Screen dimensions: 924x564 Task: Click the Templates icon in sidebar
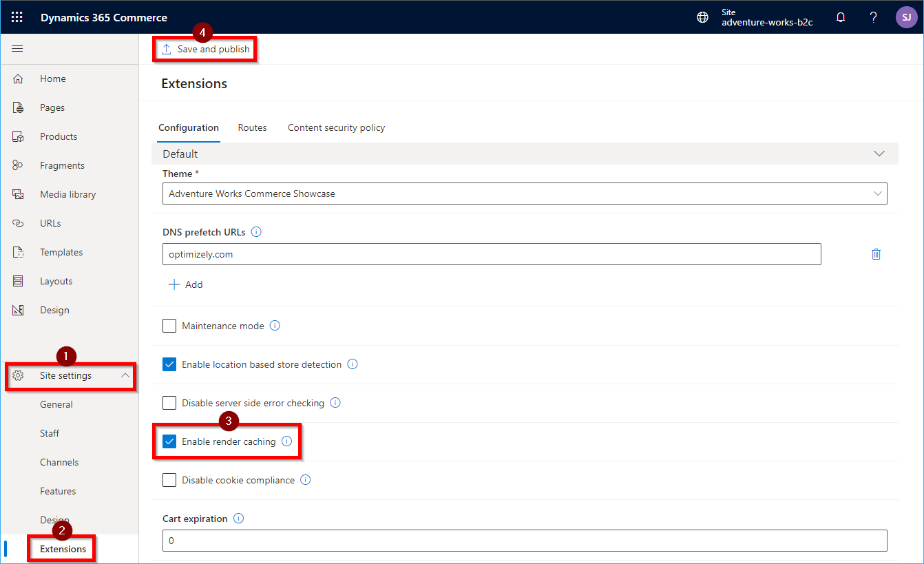(x=18, y=252)
